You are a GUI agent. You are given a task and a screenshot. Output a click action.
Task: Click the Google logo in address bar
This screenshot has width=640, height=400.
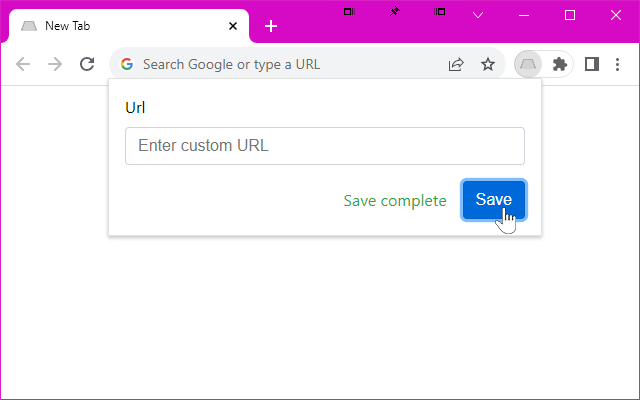tap(127, 64)
